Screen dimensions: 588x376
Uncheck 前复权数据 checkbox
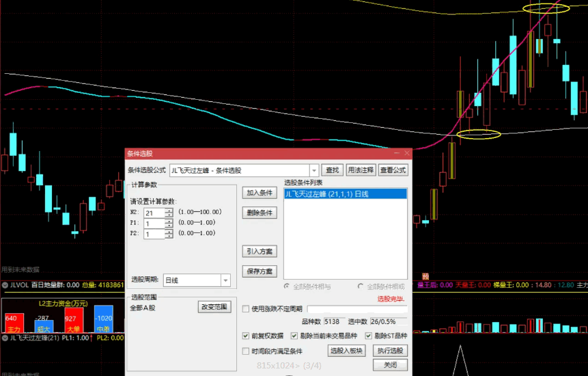tap(246, 336)
